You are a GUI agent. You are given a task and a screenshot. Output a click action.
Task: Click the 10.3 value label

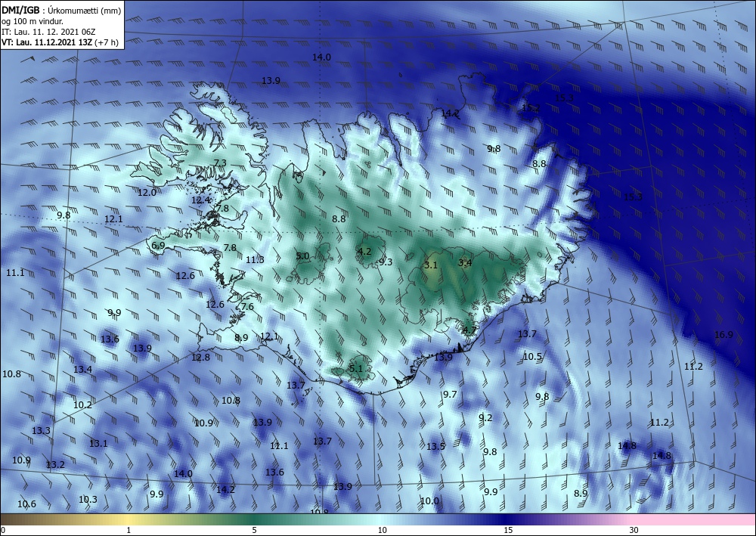click(88, 500)
